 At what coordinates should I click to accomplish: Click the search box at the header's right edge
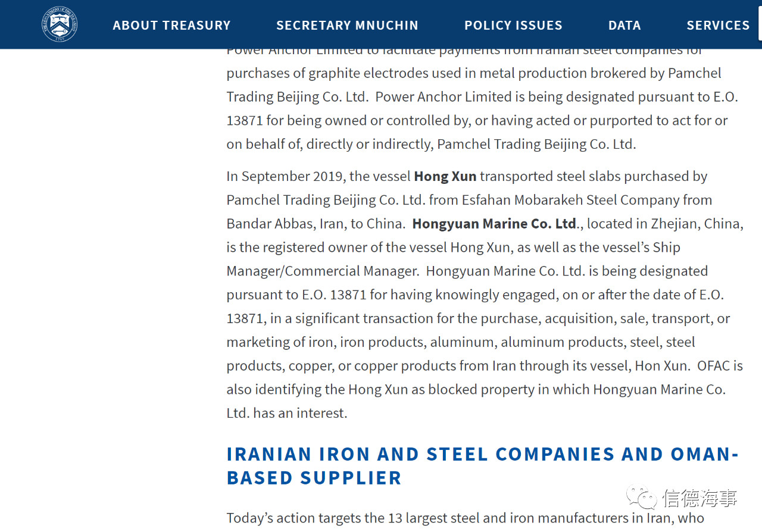(760, 24)
